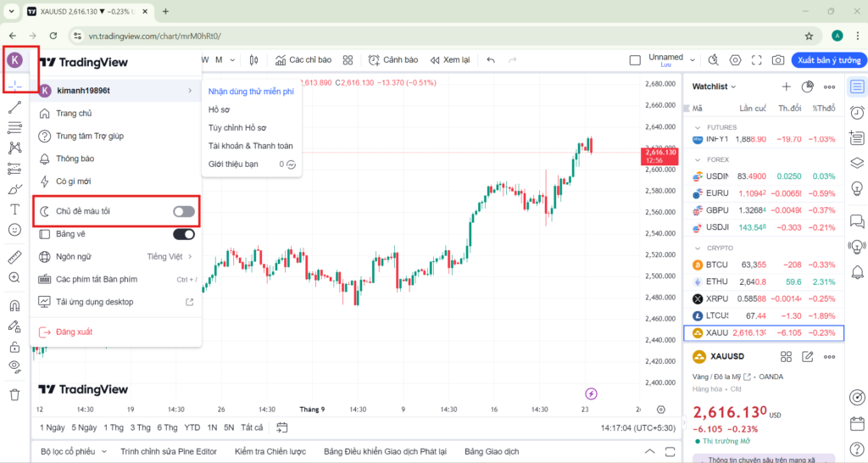868x463 pixels.
Task: Open the timeframe dropdown next to M
Action: tap(232, 60)
